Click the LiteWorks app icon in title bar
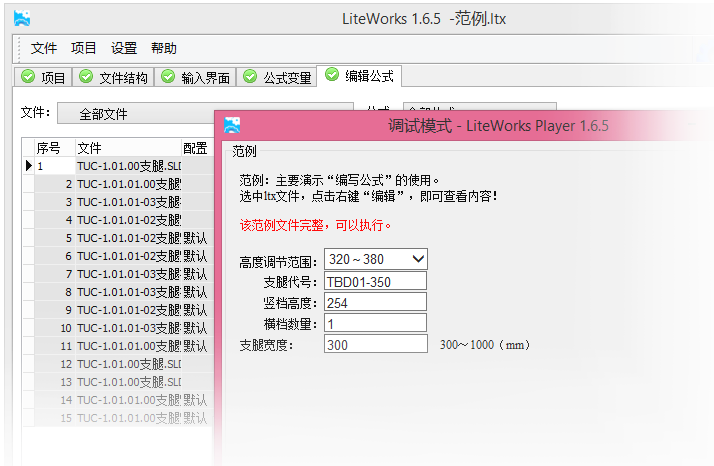The height and width of the screenshot is (466, 714). pyautogui.click(x=22, y=18)
